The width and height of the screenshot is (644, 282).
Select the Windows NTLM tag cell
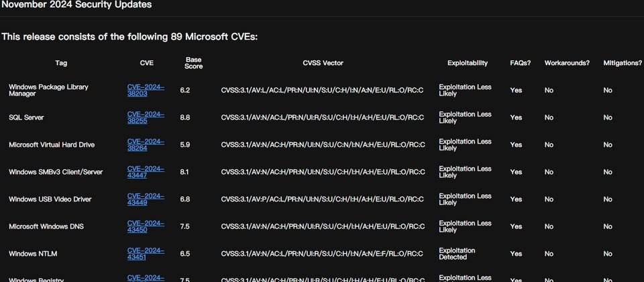click(33, 254)
